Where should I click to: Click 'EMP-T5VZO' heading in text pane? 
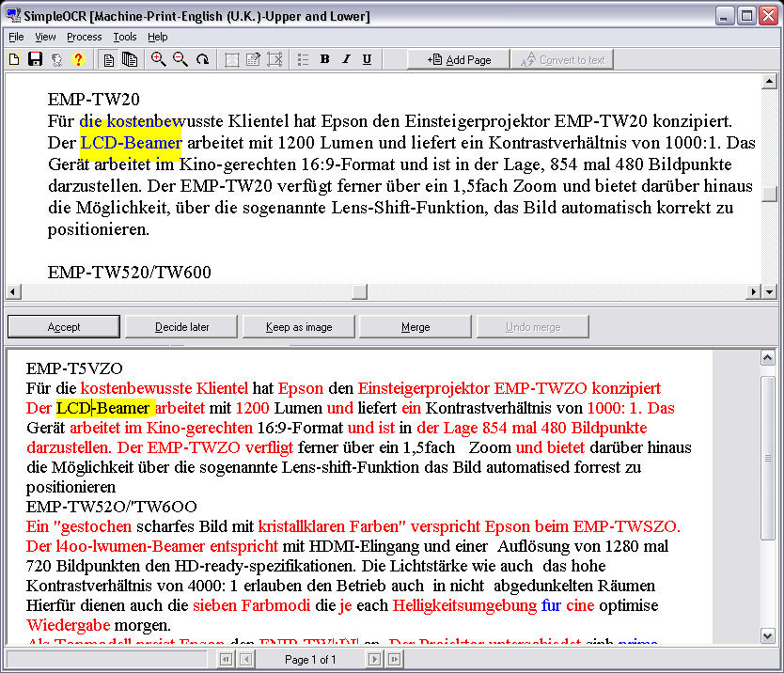point(74,368)
